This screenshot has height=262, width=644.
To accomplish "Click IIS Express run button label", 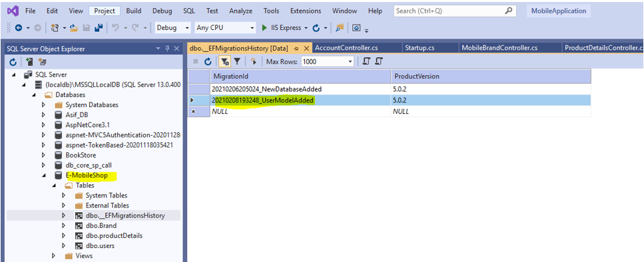I will 286,28.
